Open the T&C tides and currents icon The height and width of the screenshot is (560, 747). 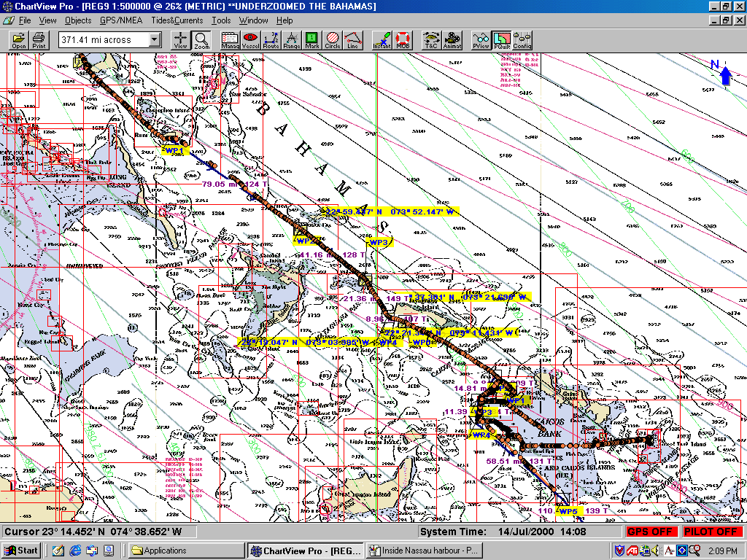click(x=431, y=41)
